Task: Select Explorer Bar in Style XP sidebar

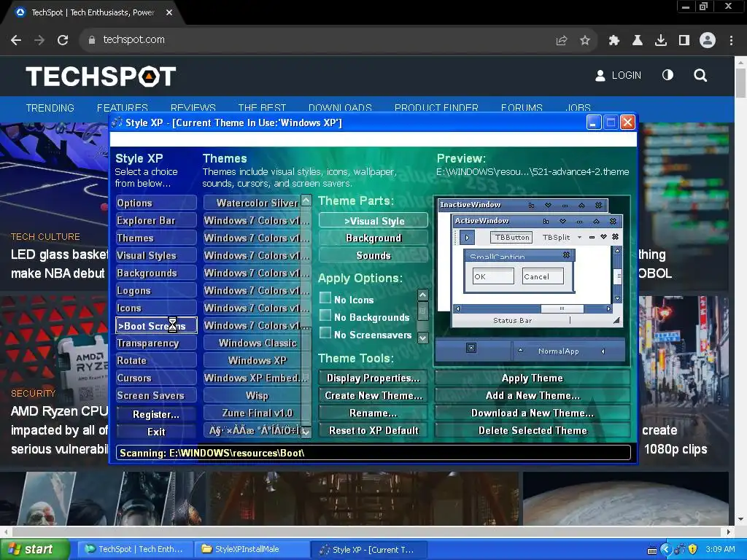Action: (156, 220)
